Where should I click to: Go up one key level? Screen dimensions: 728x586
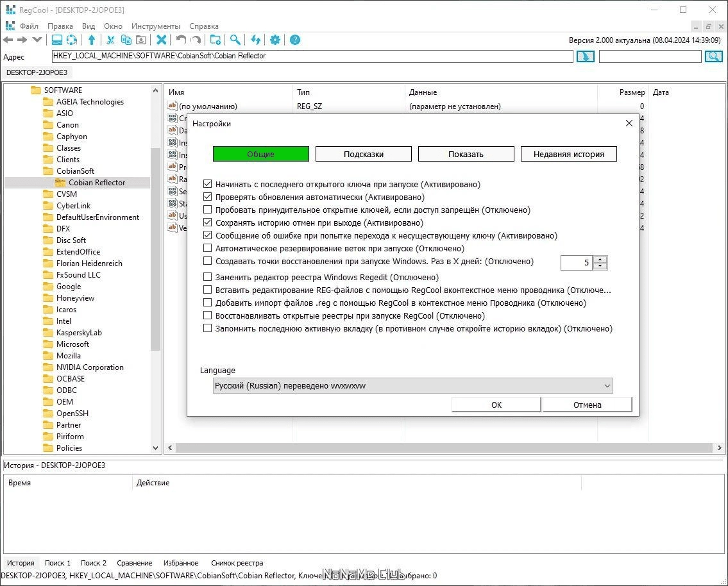[92, 40]
